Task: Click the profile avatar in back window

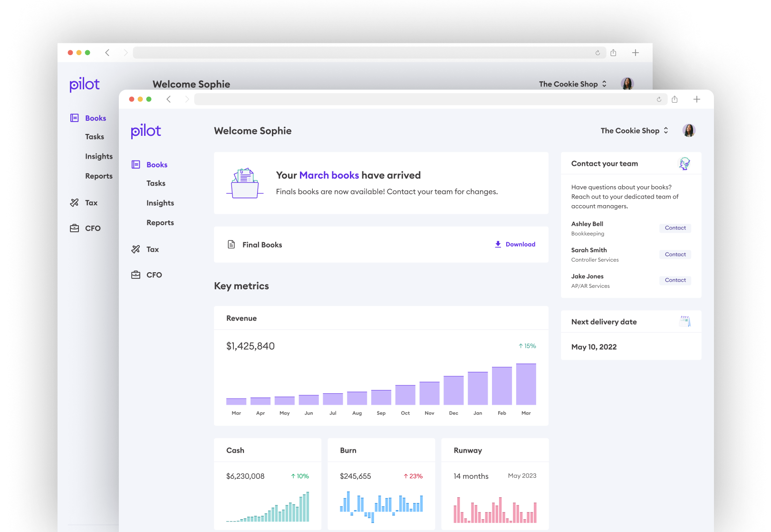Action: (x=627, y=84)
